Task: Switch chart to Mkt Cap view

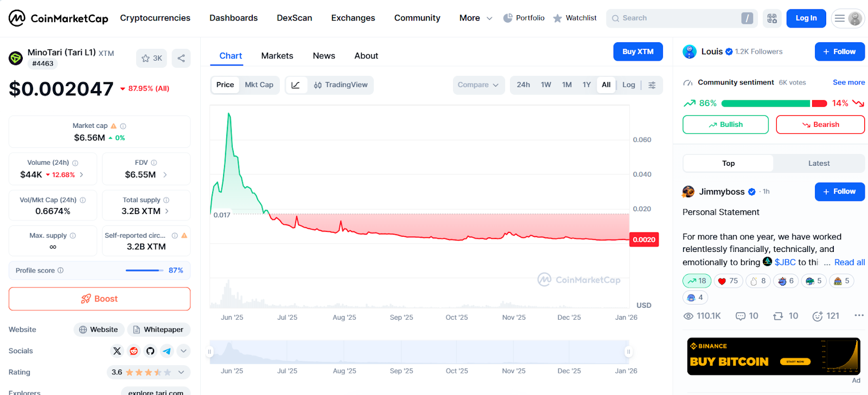Action: coord(259,85)
